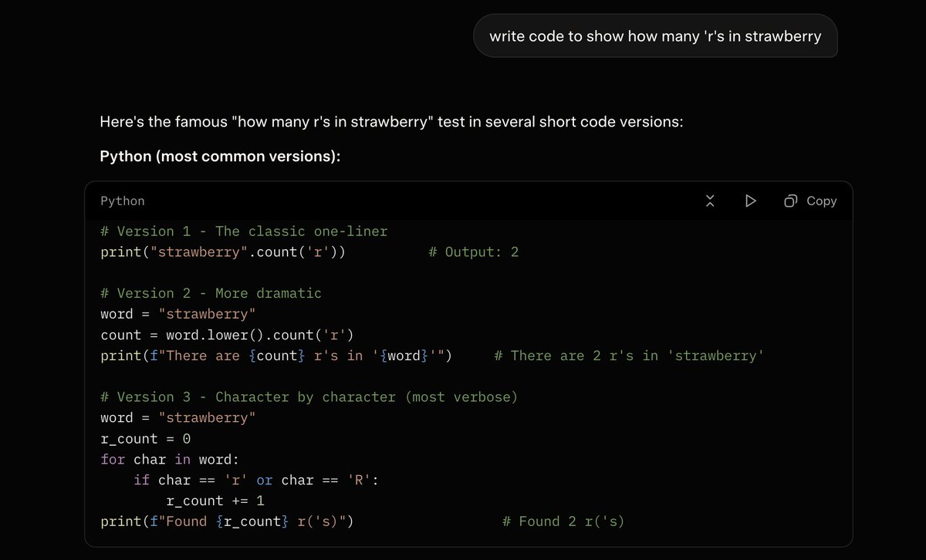The height and width of the screenshot is (560, 926).
Task: Click the 'Python (most common versions):' heading
Action: [221, 157]
